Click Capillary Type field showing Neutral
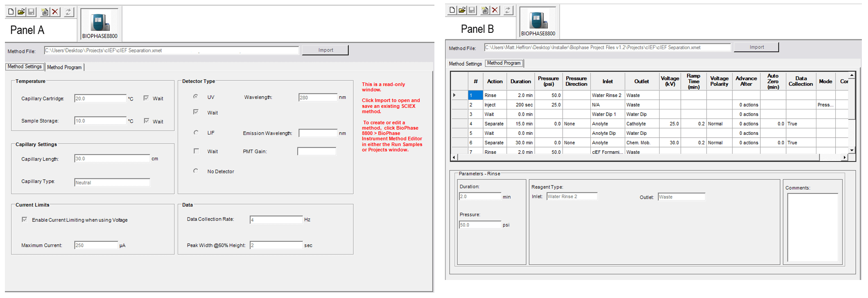 [112, 182]
